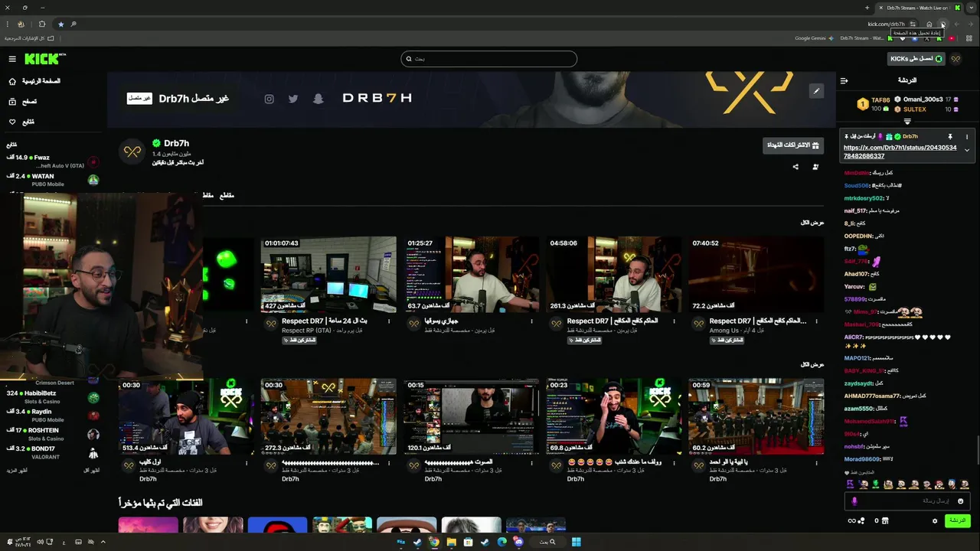
Task: Click the green chat send button
Action: (x=958, y=520)
